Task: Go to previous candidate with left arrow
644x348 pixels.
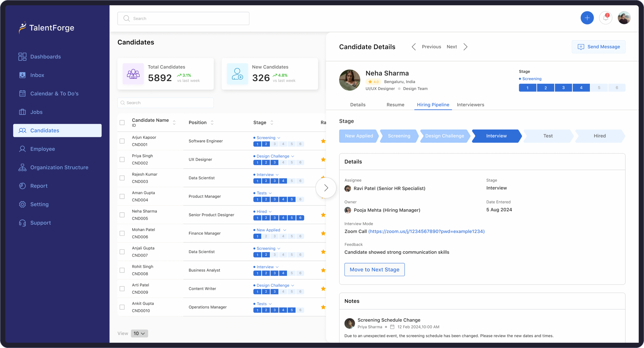Action: [414, 47]
